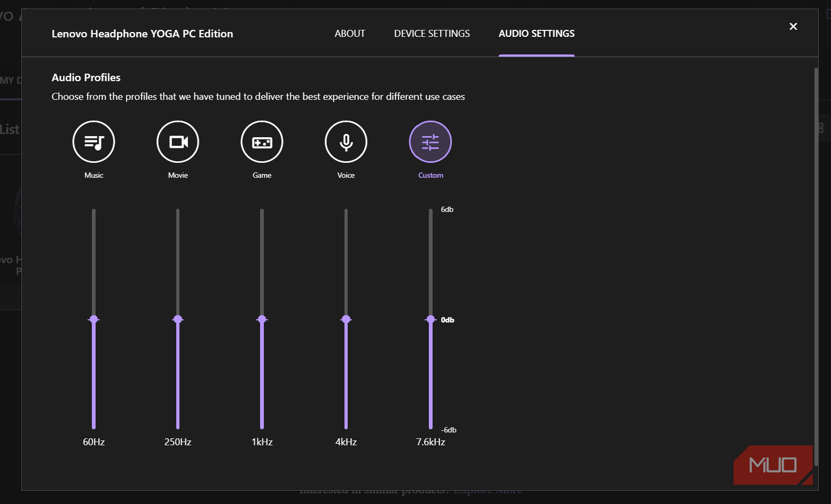This screenshot has width=831, height=504.
Task: Click the 60Hz equalizer slider handle
Action: [94, 319]
